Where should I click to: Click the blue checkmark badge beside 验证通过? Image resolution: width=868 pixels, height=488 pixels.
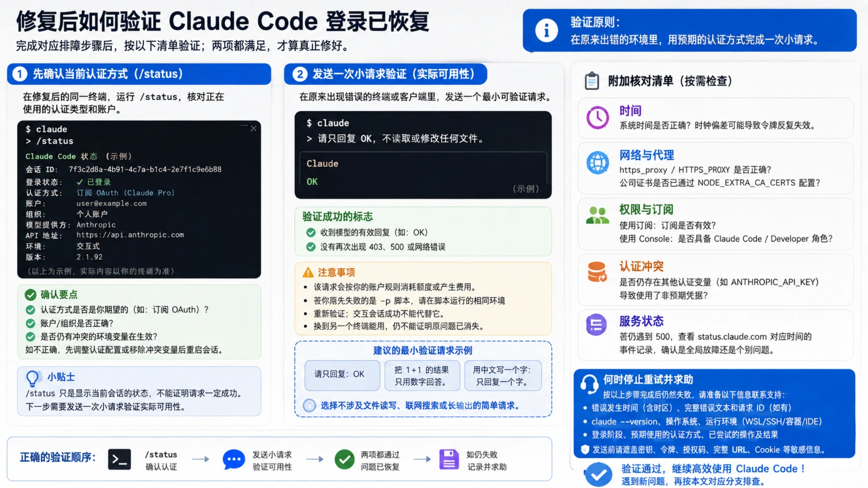[x=598, y=474]
